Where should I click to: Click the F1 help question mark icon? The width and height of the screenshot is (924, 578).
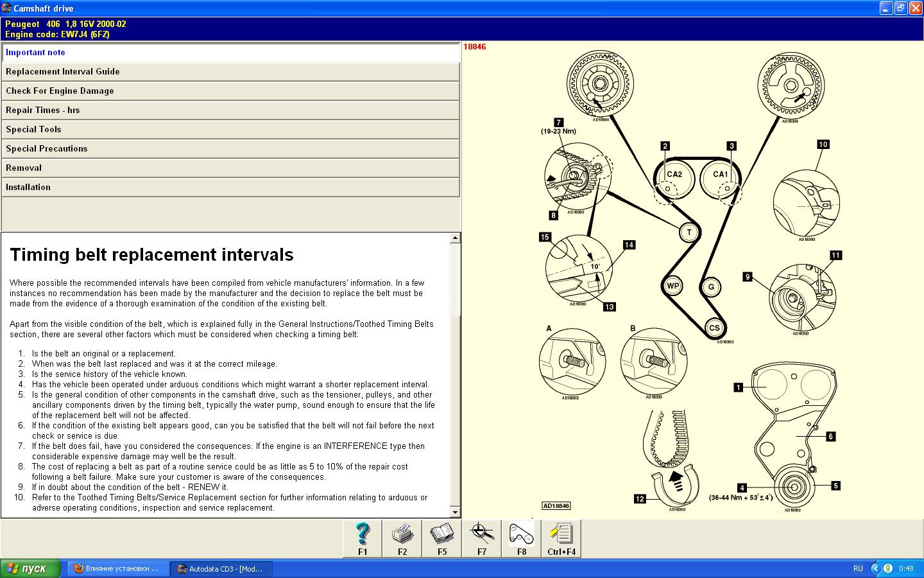click(363, 538)
